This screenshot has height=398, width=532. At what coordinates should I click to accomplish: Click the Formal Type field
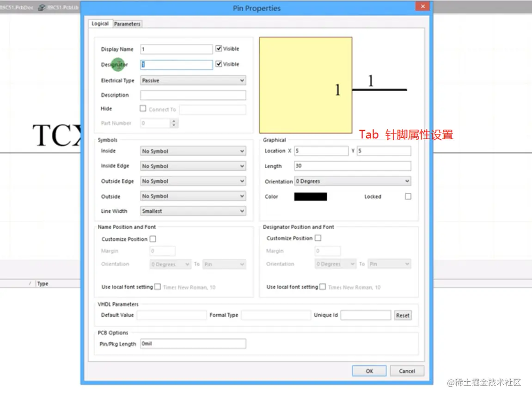click(276, 315)
